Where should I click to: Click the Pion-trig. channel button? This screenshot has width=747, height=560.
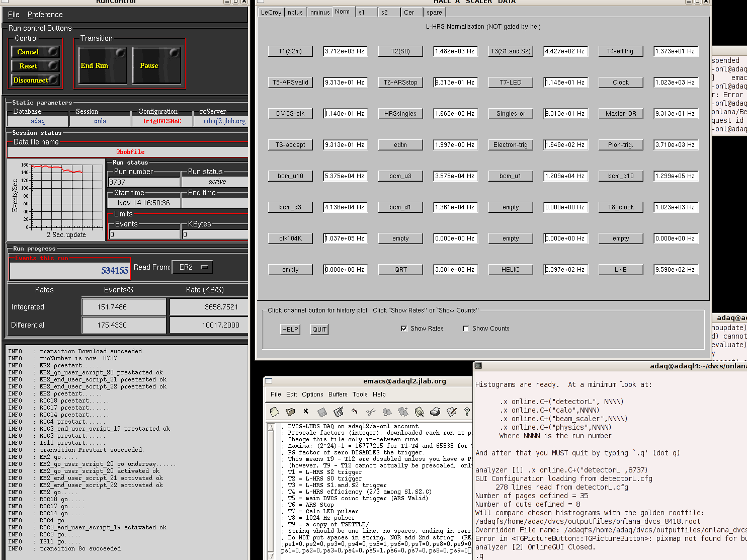[621, 144]
